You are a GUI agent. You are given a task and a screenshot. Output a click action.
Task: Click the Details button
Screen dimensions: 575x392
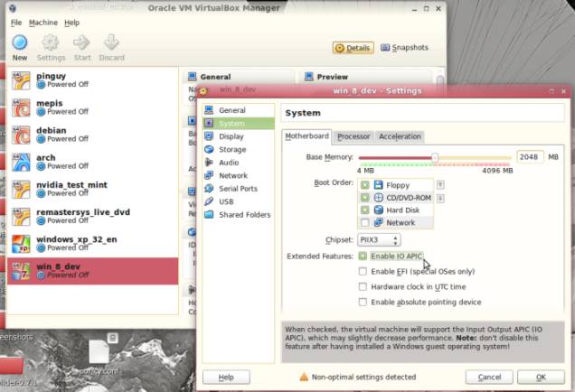(x=353, y=48)
